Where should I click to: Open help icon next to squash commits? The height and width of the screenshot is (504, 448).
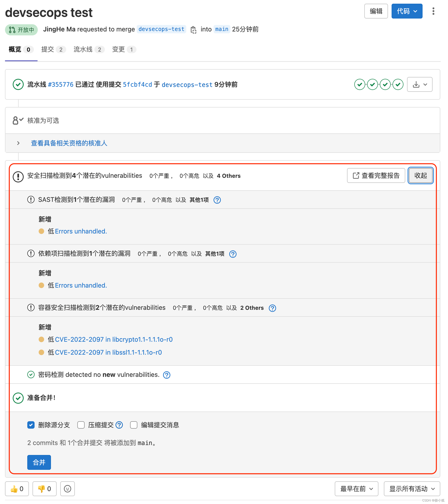click(119, 425)
